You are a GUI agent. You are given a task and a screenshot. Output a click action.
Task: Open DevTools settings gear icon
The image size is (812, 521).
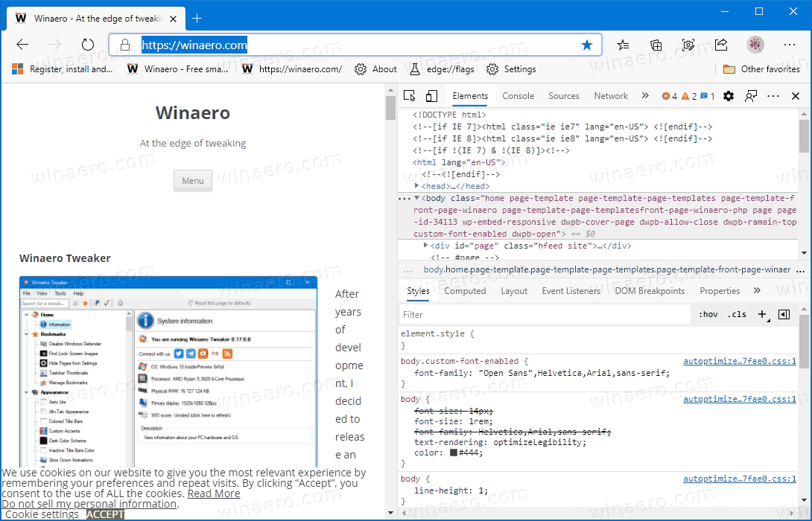point(729,96)
